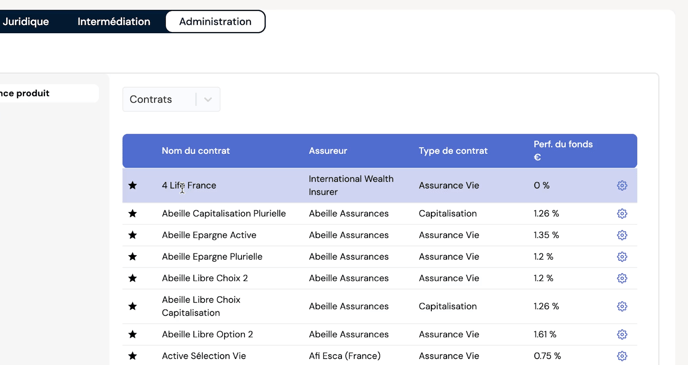
Task: Open the Juridique tab
Action: pos(25,21)
